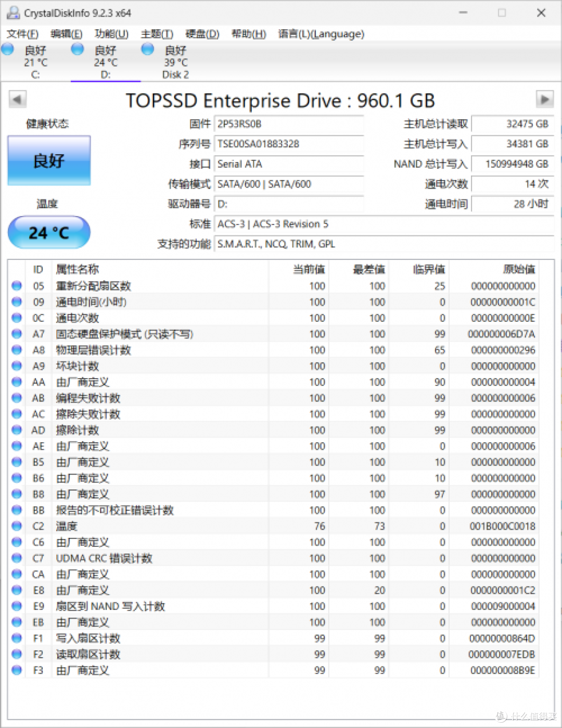Image resolution: width=562 pixels, height=728 pixels.
Task: Click the 24°C temperature indicator
Action: [48, 232]
